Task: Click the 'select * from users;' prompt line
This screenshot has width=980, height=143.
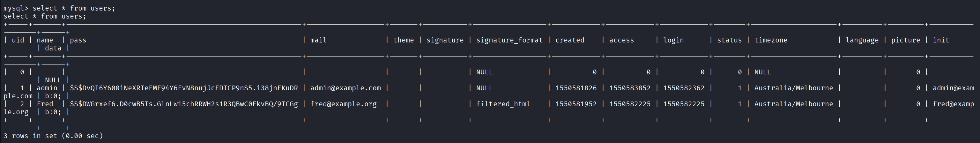Action: (59, 8)
